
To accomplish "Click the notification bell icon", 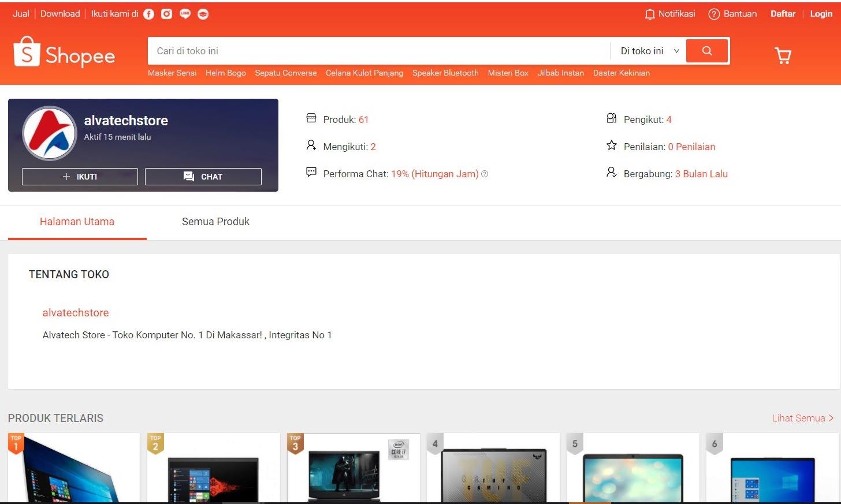I will click(x=650, y=14).
